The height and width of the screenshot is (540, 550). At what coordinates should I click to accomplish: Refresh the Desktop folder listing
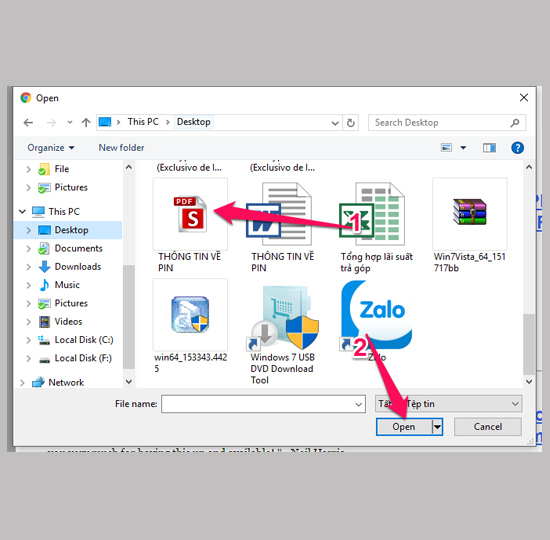[x=351, y=123]
